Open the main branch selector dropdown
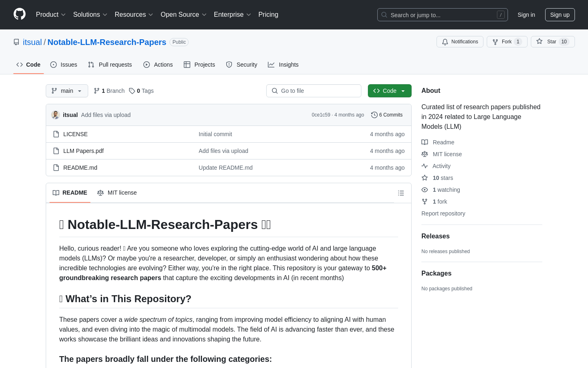 (67, 91)
